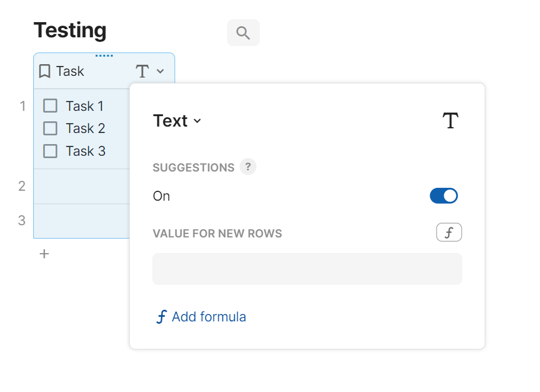Click the text type icon in column header
This screenshot has width=540, height=392.
point(142,72)
